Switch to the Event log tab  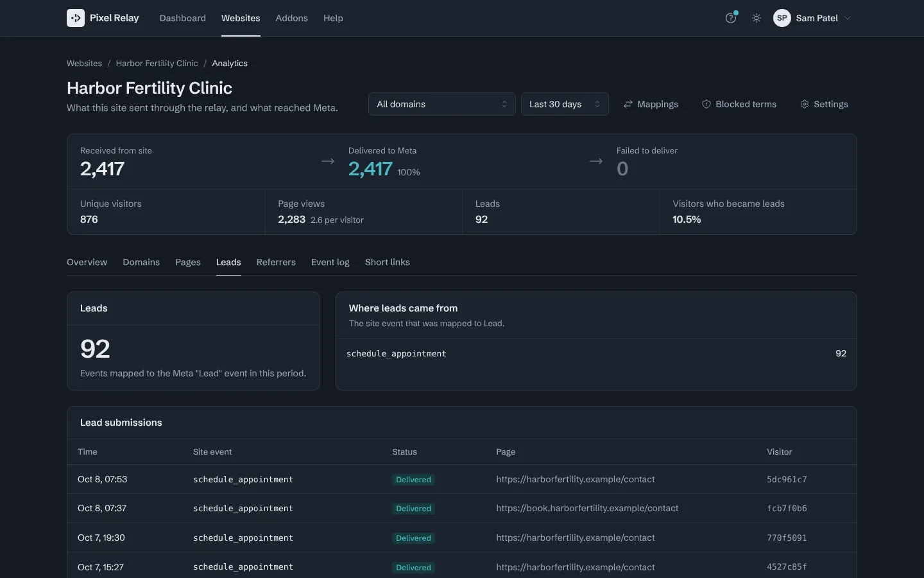(330, 262)
